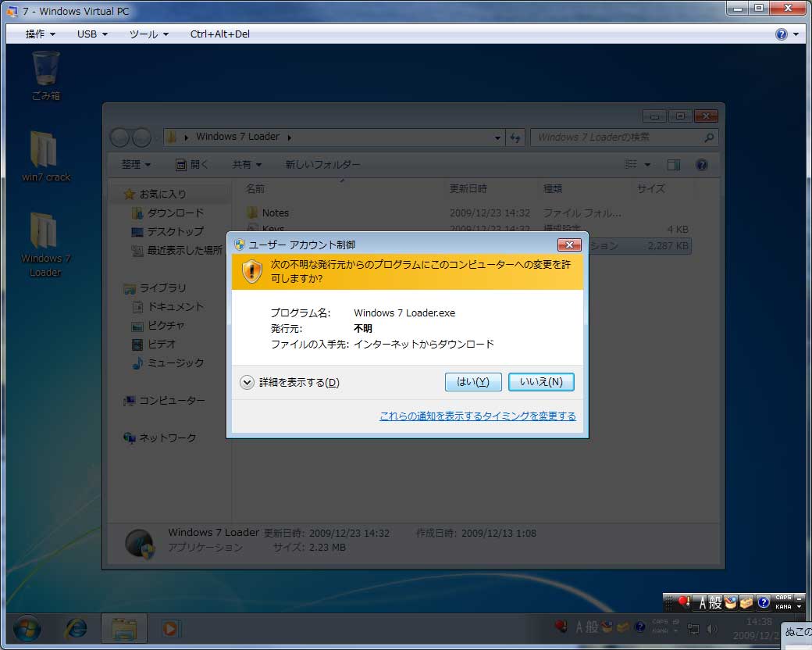Select お気に入り in the navigation pane
Viewport: 812px width, 650px height.
tap(155, 194)
